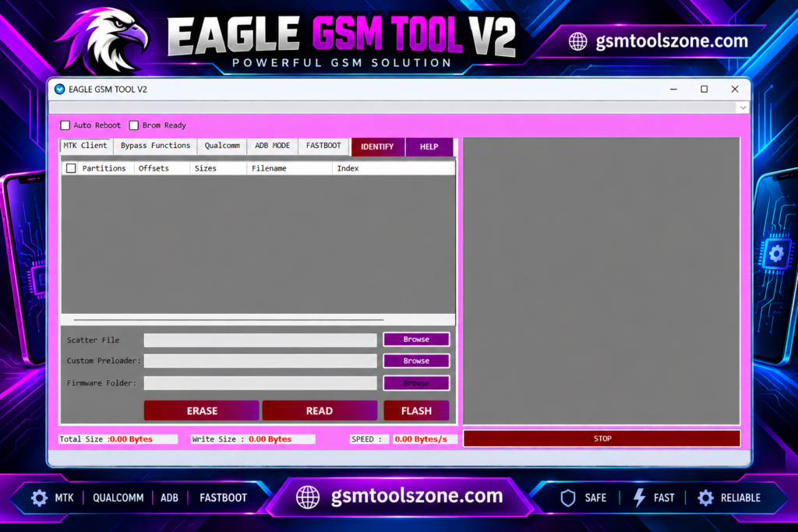The width and height of the screenshot is (798, 532).
Task: Click the bottom gsmtoolszone.com banner text
Action: click(417, 496)
